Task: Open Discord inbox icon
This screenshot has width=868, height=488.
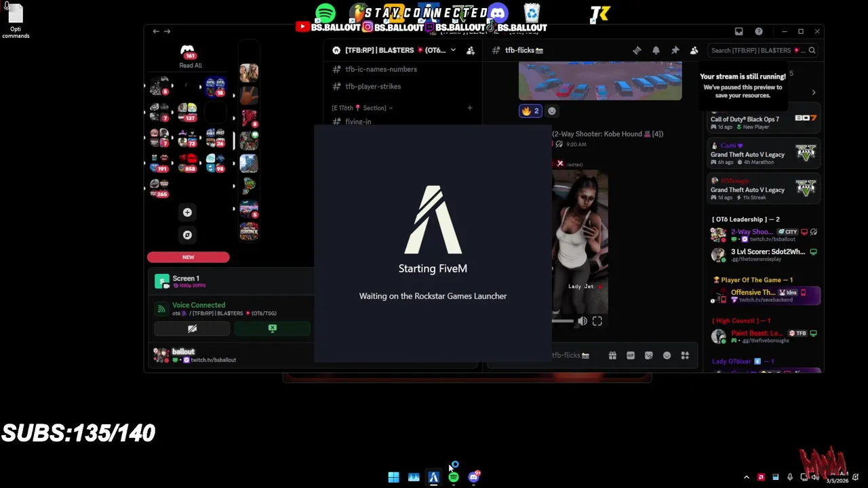Action: tap(738, 31)
